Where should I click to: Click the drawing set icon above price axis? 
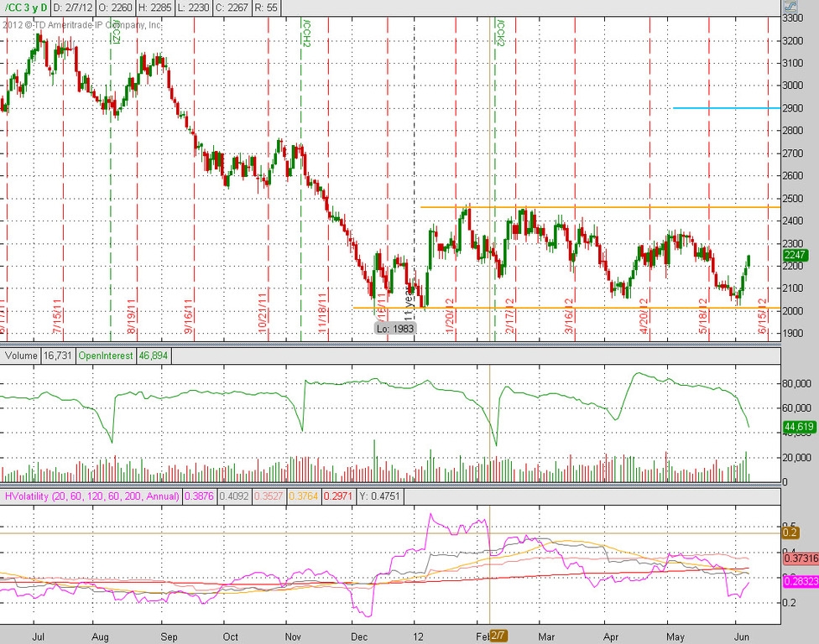tap(790, 7)
